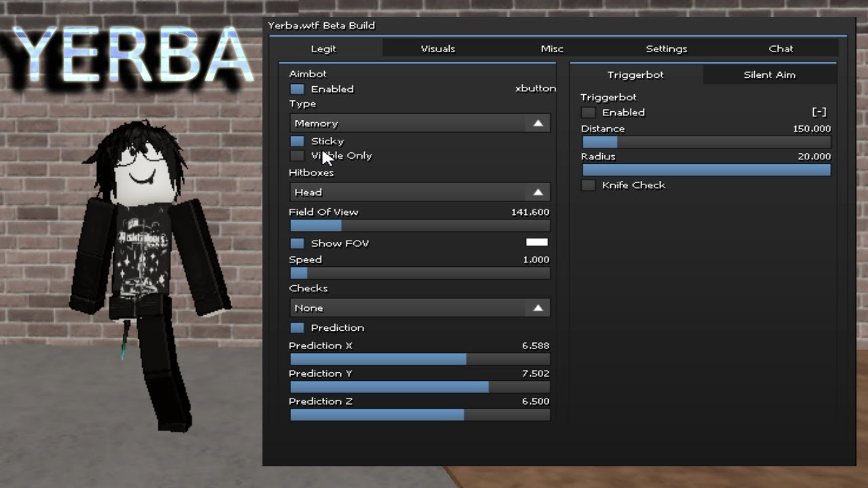Image resolution: width=868 pixels, height=488 pixels.
Task: Click the triggerbot [-] keybind
Action: click(x=819, y=113)
